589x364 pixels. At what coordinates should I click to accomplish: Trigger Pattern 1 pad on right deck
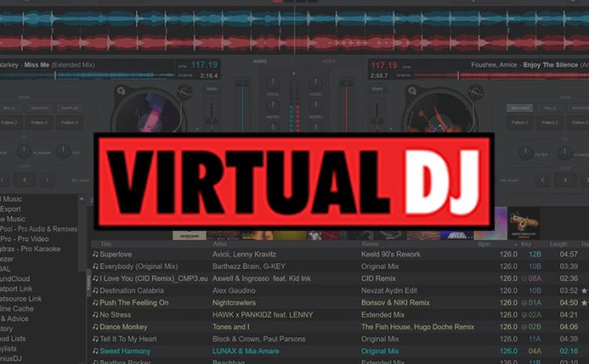520,123
